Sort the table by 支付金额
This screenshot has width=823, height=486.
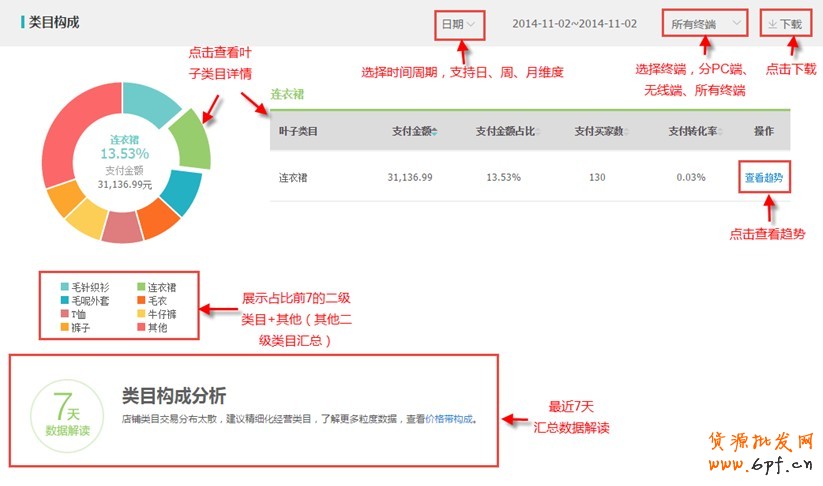tap(414, 131)
